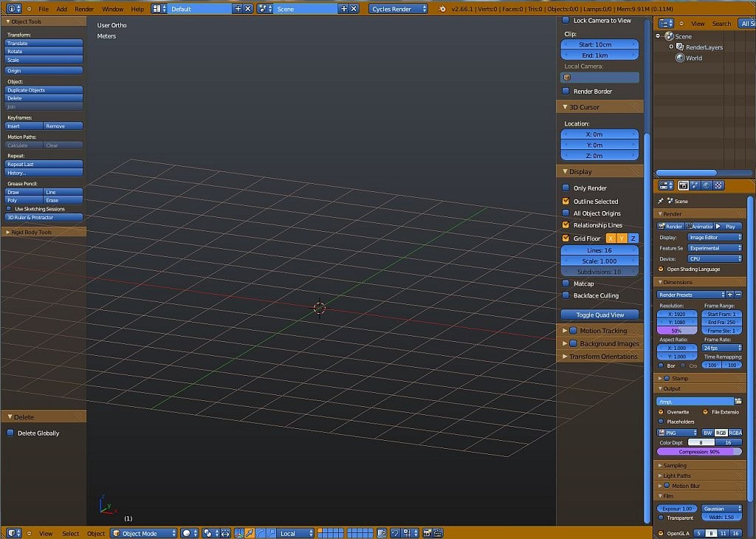756x539 pixels.
Task: Toggle the 3D manipulator widget icon
Action: pos(238,533)
